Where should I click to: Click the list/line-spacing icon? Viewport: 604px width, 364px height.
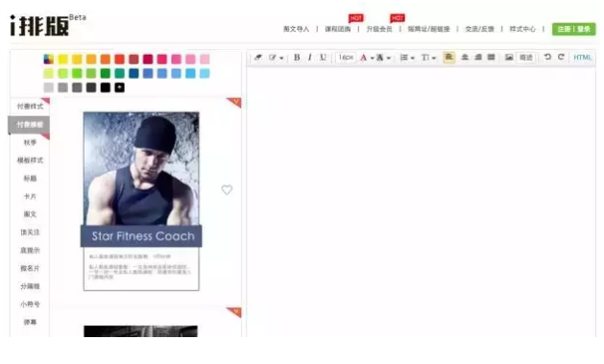[403, 58]
